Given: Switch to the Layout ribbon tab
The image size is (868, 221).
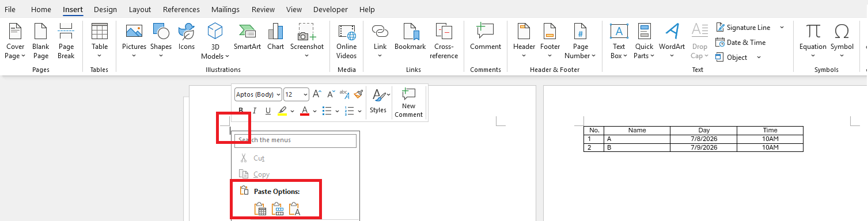Looking at the screenshot, I should (x=140, y=10).
